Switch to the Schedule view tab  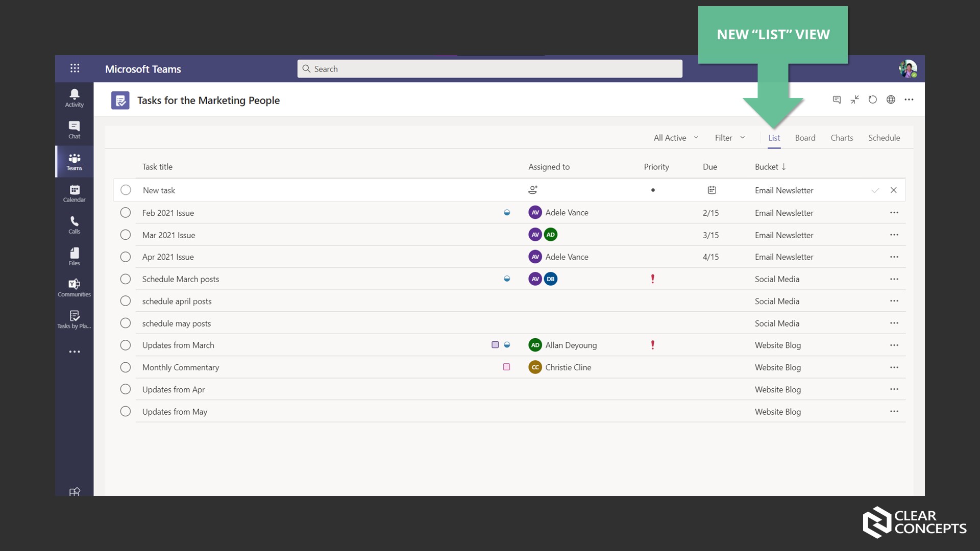click(884, 138)
